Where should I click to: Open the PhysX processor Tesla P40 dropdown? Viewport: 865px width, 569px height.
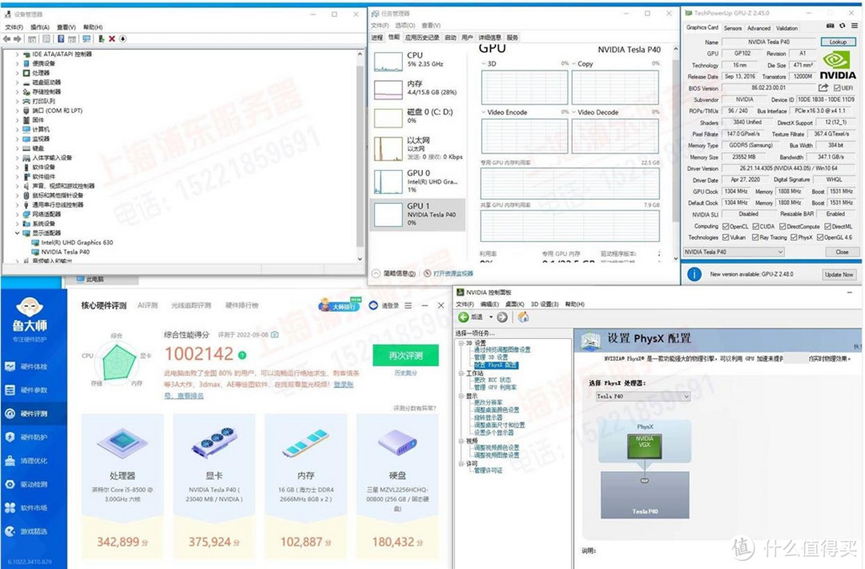tap(642, 396)
